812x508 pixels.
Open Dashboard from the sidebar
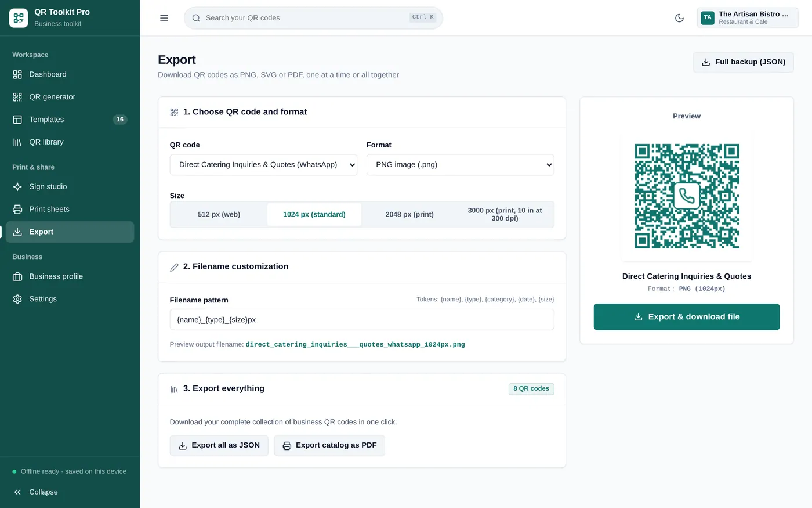70,74
